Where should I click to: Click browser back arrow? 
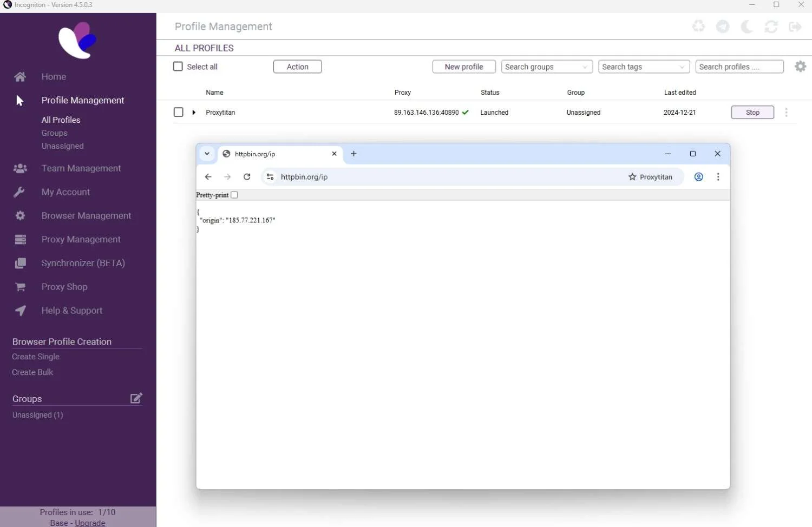coord(208,177)
